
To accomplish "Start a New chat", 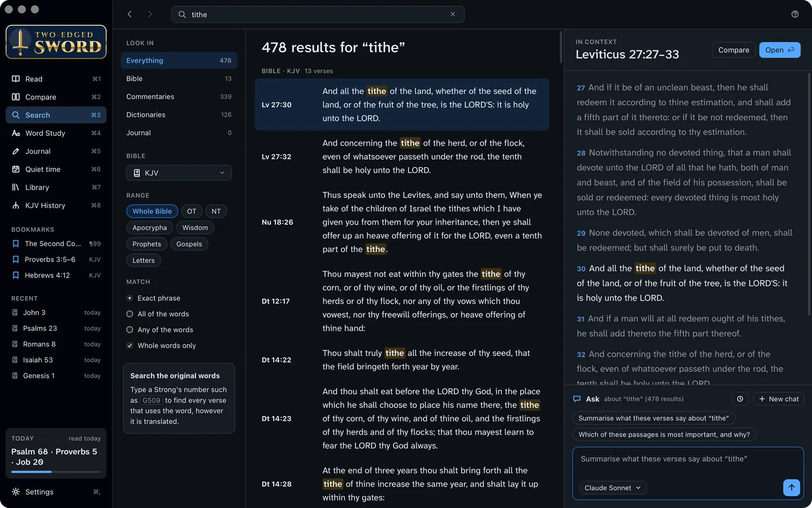I will (x=778, y=399).
